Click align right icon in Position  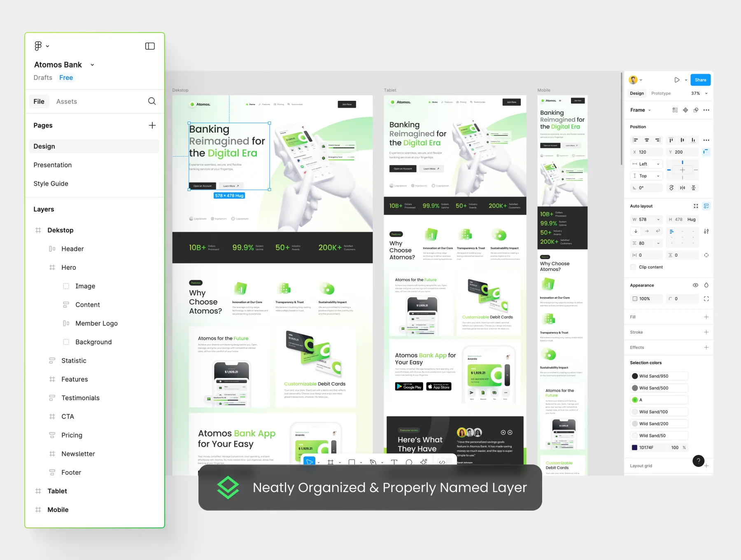tap(657, 140)
